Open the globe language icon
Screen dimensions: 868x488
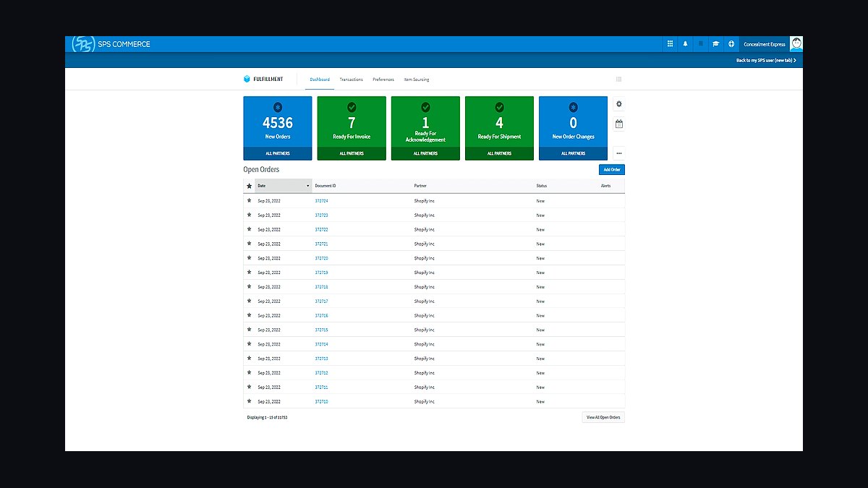click(731, 44)
